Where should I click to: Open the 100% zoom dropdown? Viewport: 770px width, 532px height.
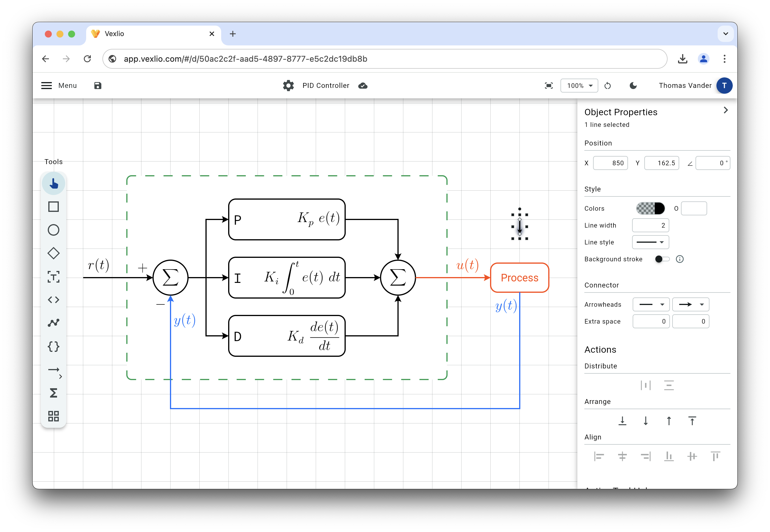coord(579,86)
